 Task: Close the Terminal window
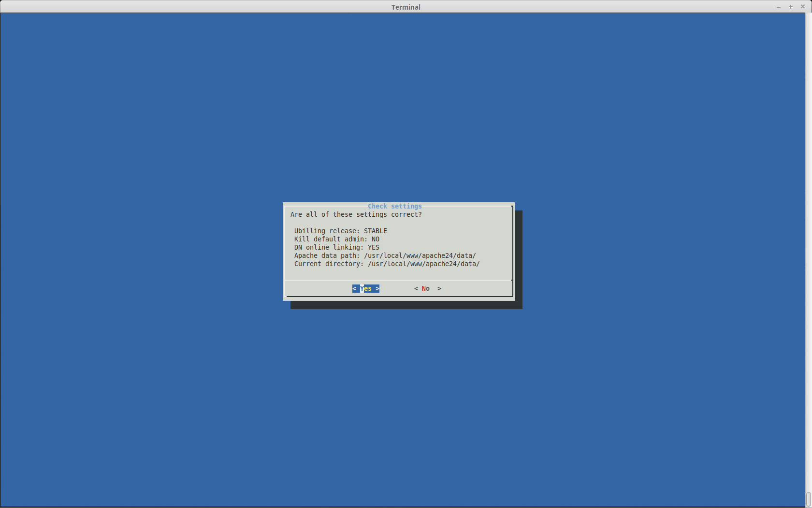click(803, 7)
